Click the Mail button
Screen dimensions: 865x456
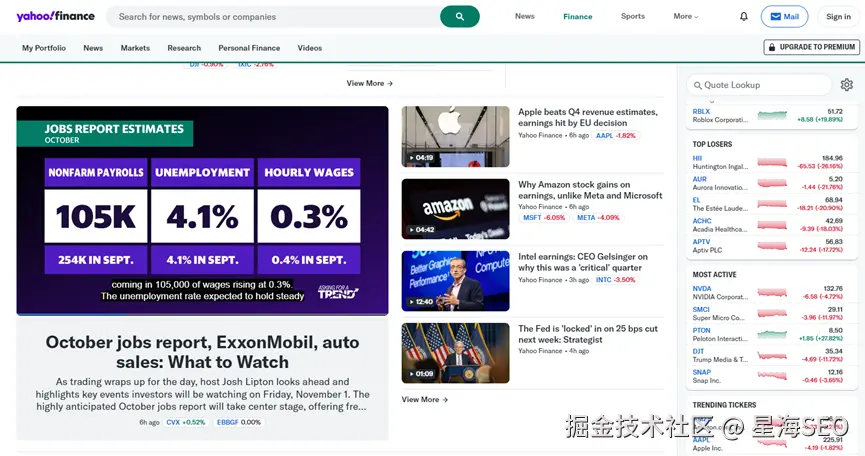784,17
